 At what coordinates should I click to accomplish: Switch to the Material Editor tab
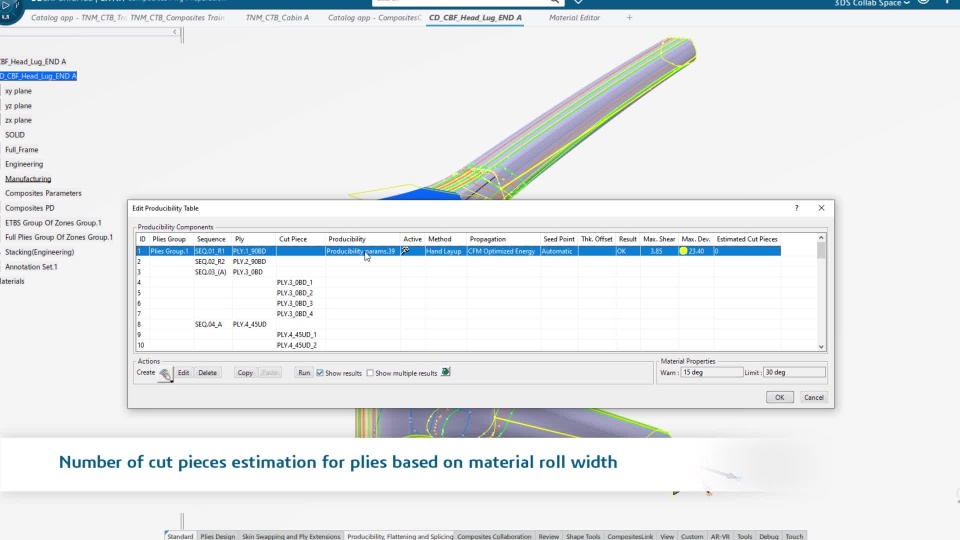coord(574,18)
